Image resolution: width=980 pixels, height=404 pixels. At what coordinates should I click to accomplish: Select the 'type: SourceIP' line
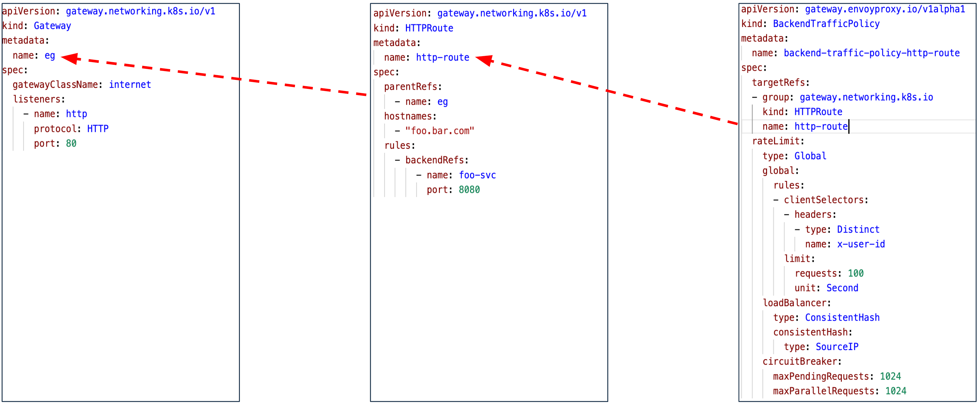coord(821,347)
